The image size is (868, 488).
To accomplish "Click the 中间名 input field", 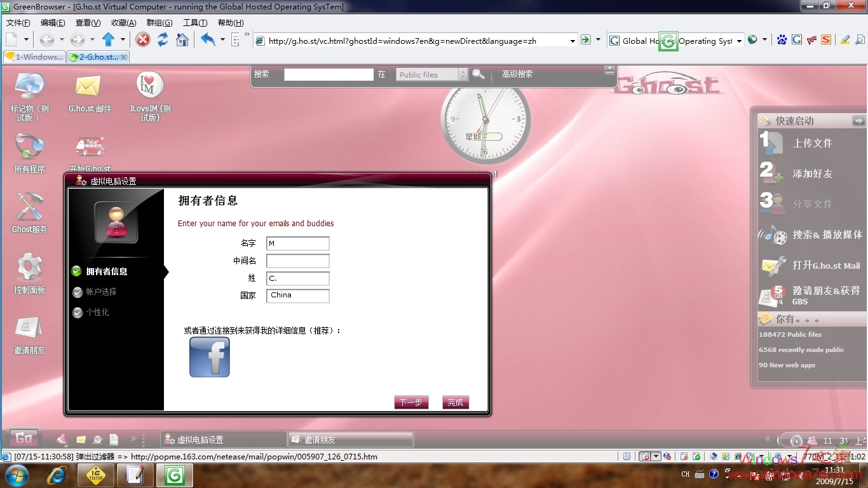I will pos(297,261).
